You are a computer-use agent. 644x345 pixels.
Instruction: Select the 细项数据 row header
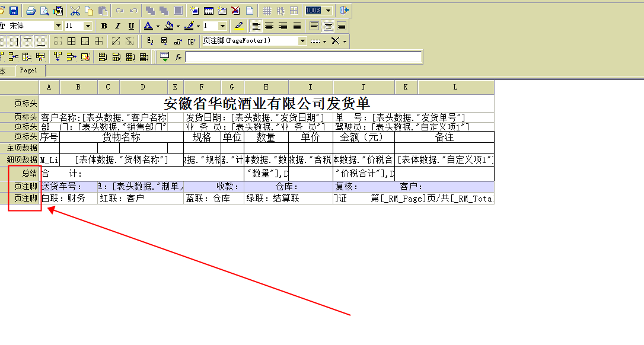point(20,160)
